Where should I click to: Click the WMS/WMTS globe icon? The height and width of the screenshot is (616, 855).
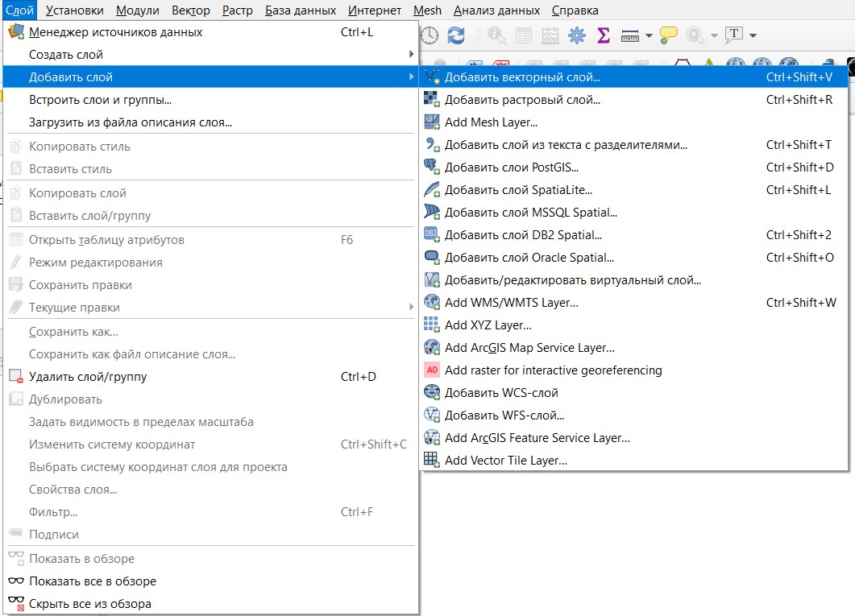(x=432, y=302)
